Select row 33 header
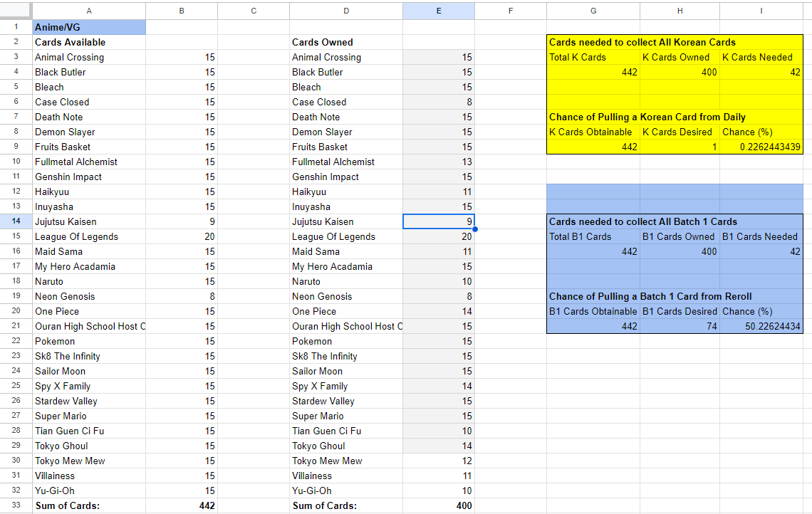The width and height of the screenshot is (812, 514). (x=16, y=505)
